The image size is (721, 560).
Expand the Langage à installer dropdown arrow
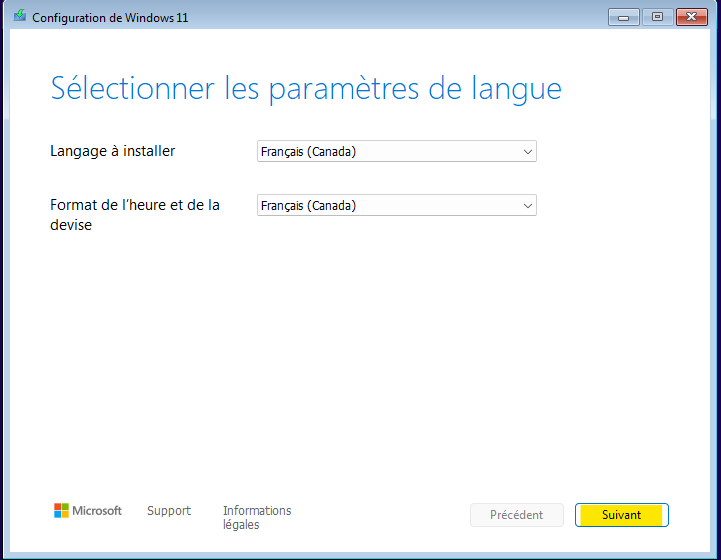pyautogui.click(x=528, y=152)
